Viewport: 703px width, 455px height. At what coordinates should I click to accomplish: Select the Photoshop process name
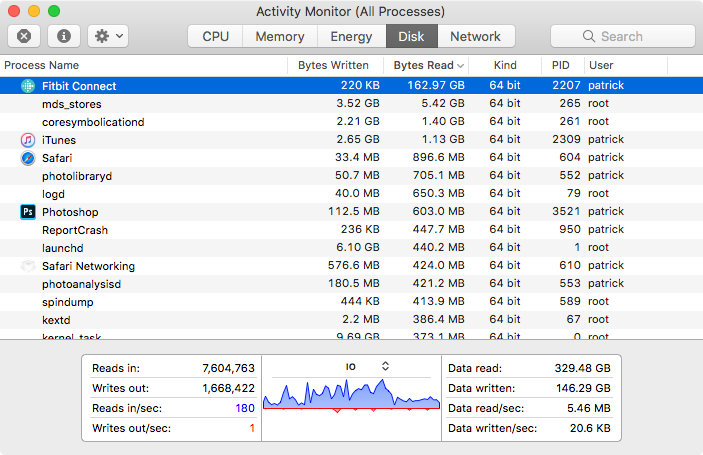click(x=70, y=212)
